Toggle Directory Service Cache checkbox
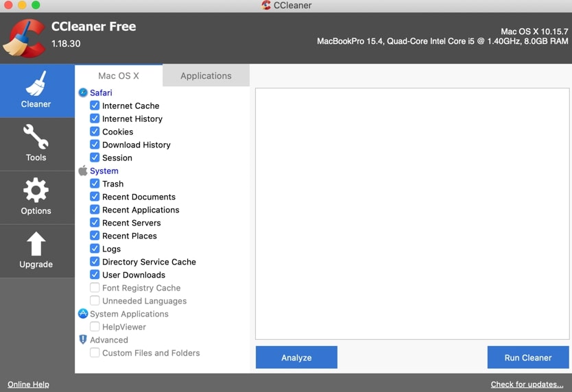 click(x=95, y=262)
